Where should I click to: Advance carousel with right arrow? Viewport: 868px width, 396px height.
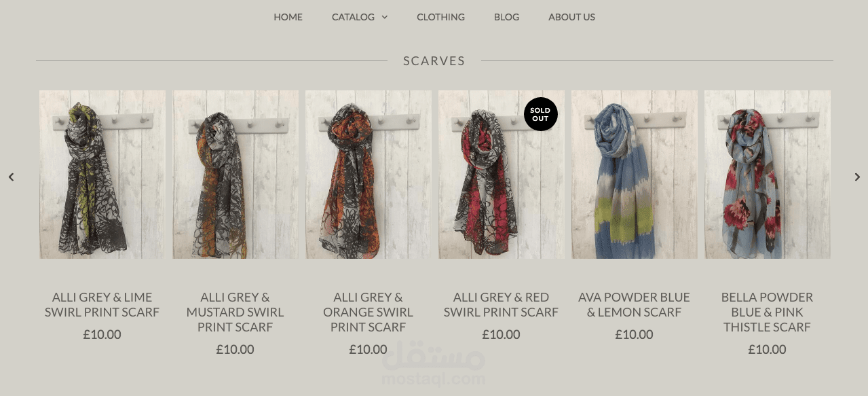[857, 177]
